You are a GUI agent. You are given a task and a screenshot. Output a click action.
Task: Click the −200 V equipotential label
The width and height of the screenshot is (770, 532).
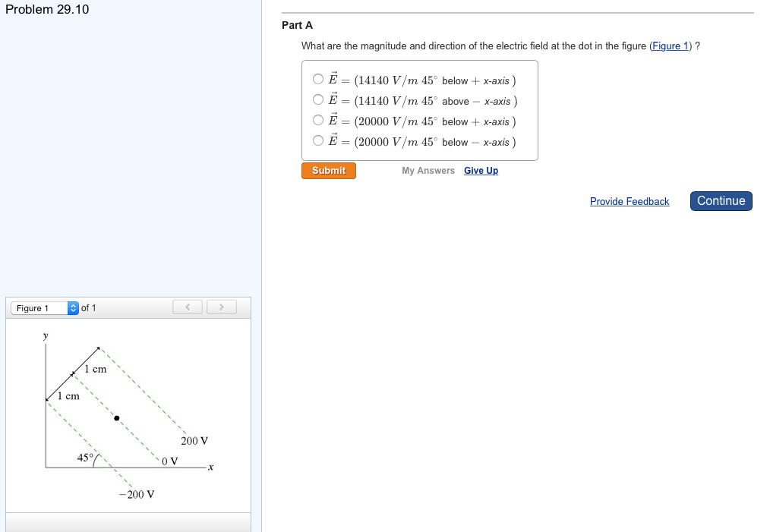pyautogui.click(x=137, y=495)
